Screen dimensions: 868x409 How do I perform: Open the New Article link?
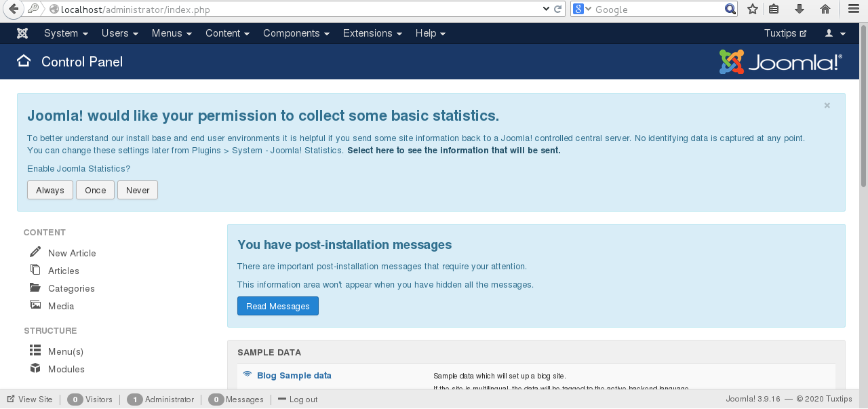click(72, 253)
